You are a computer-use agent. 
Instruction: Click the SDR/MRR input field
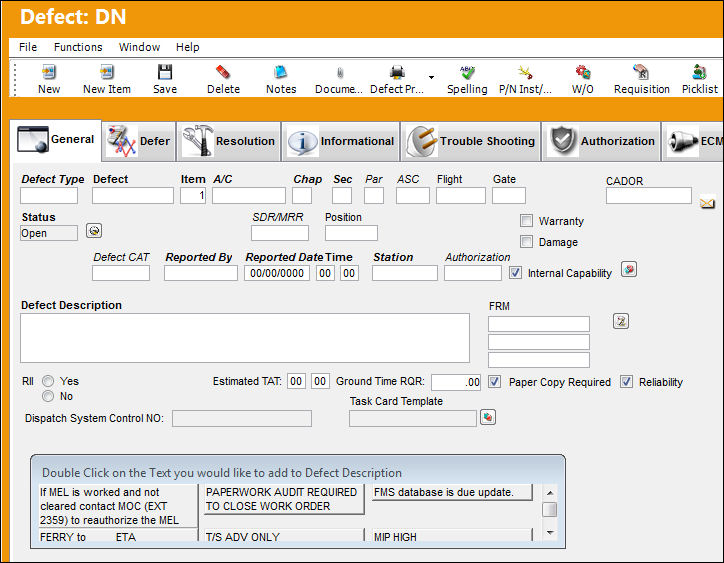coord(280,233)
